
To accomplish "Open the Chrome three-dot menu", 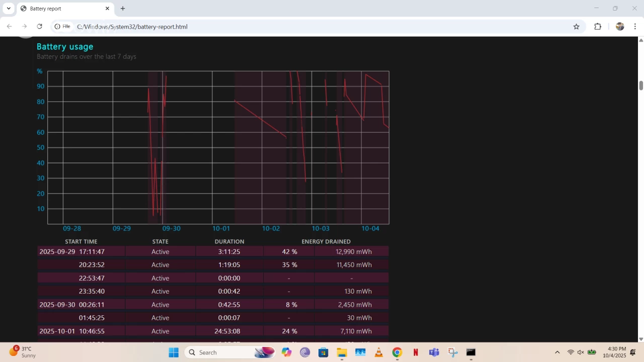I will coord(635,27).
